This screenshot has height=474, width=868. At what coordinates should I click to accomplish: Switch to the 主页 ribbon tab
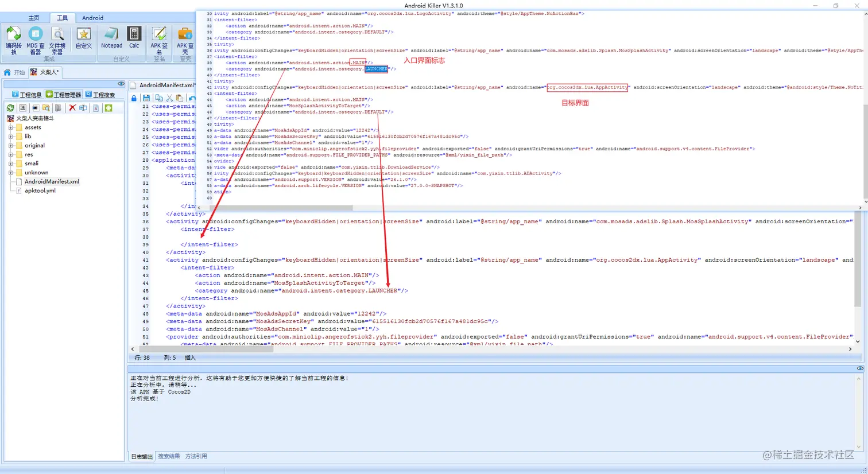[x=34, y=18]
